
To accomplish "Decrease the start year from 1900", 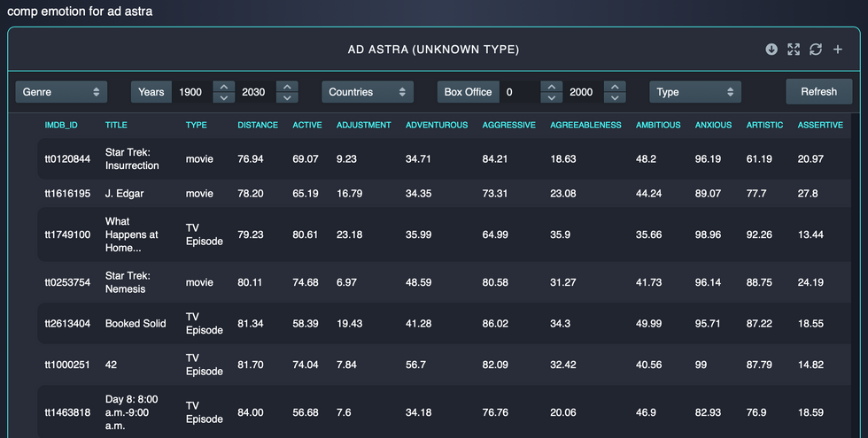I will pyautogui.click(x=223, y=97).
